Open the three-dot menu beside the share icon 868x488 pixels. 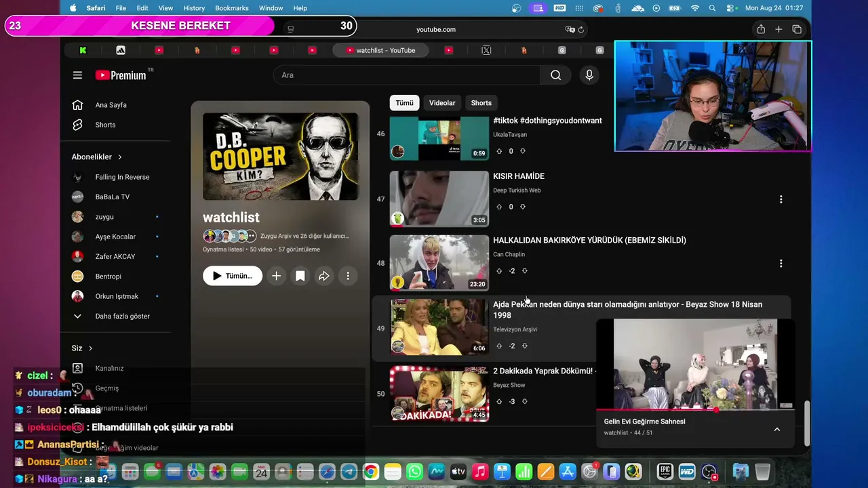(x=348, y=276)
